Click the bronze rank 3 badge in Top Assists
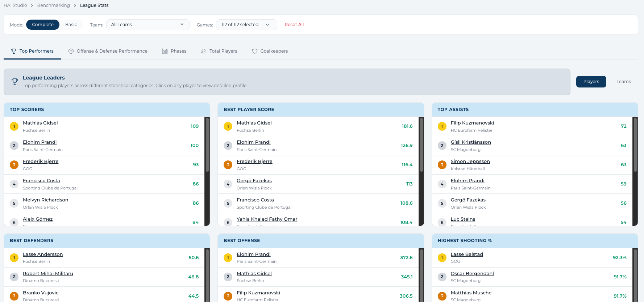Screen dimensions: 644x302 point(442,165)
